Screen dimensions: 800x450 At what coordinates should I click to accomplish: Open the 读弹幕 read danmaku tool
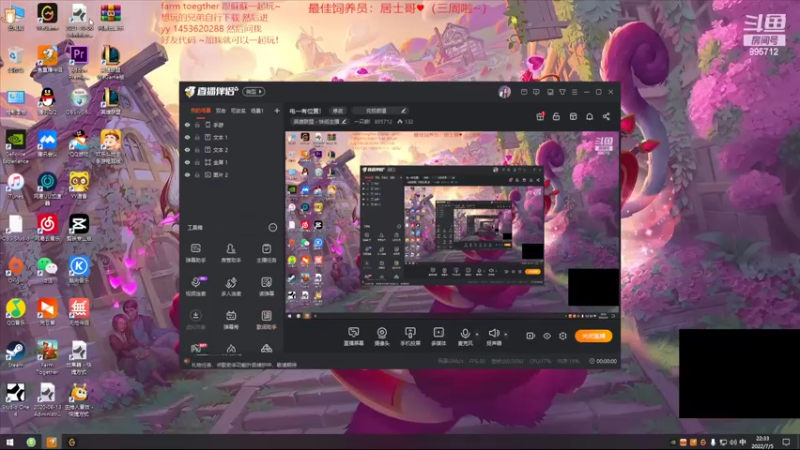tap(266, 286)
